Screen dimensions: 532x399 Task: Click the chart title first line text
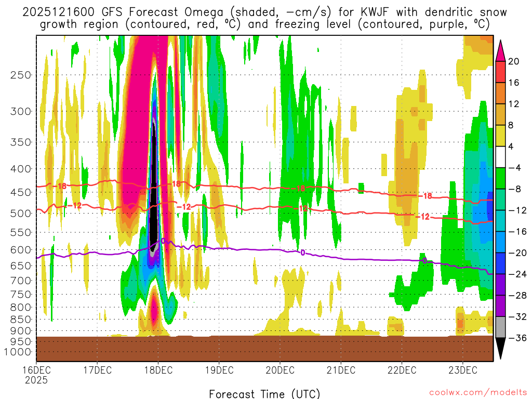point(264,12)
